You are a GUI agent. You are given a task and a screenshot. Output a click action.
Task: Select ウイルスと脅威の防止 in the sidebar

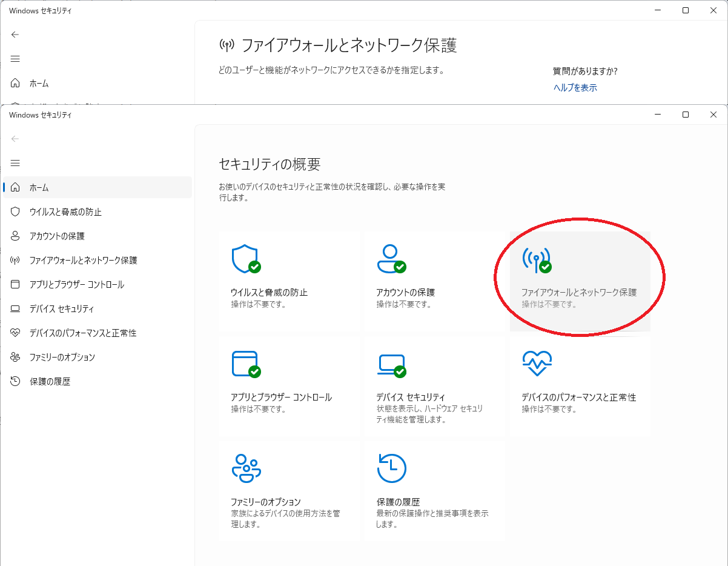(x=98, y=212)
